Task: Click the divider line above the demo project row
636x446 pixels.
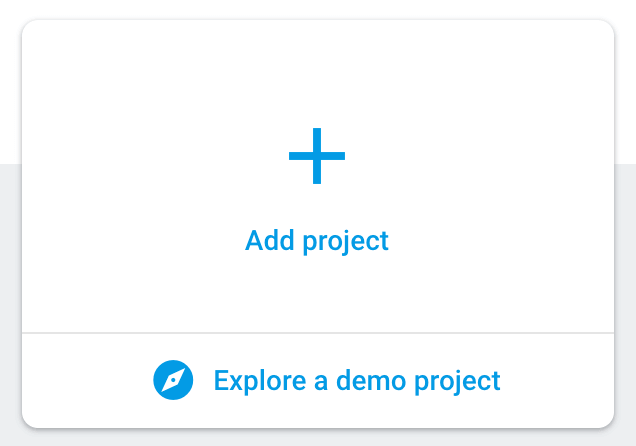Action: tap(318, 333)
